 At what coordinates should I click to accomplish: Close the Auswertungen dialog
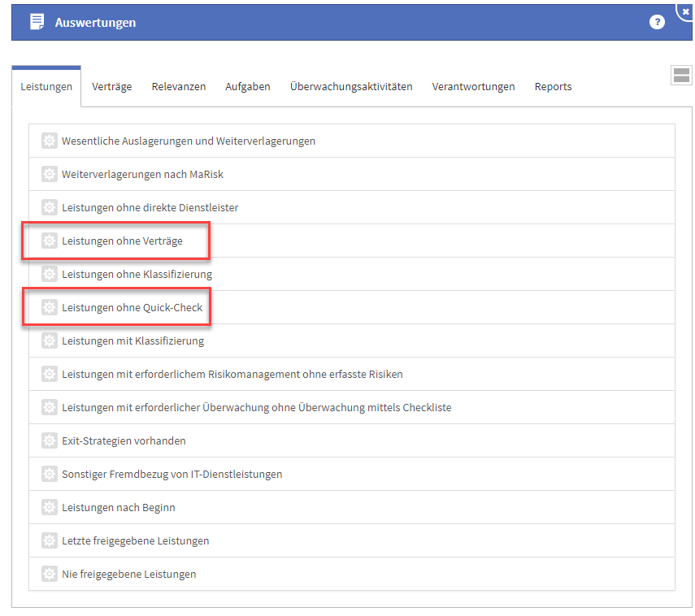686,11
